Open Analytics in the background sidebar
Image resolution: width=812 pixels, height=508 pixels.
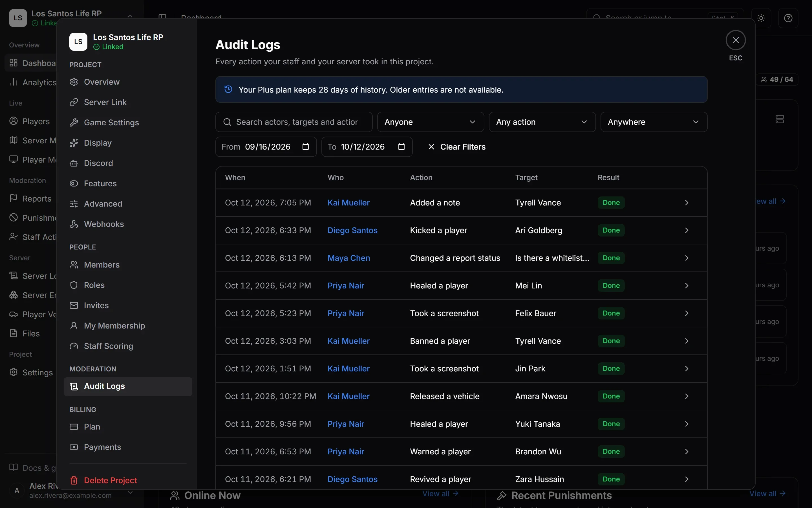click(x=32, y=82)
